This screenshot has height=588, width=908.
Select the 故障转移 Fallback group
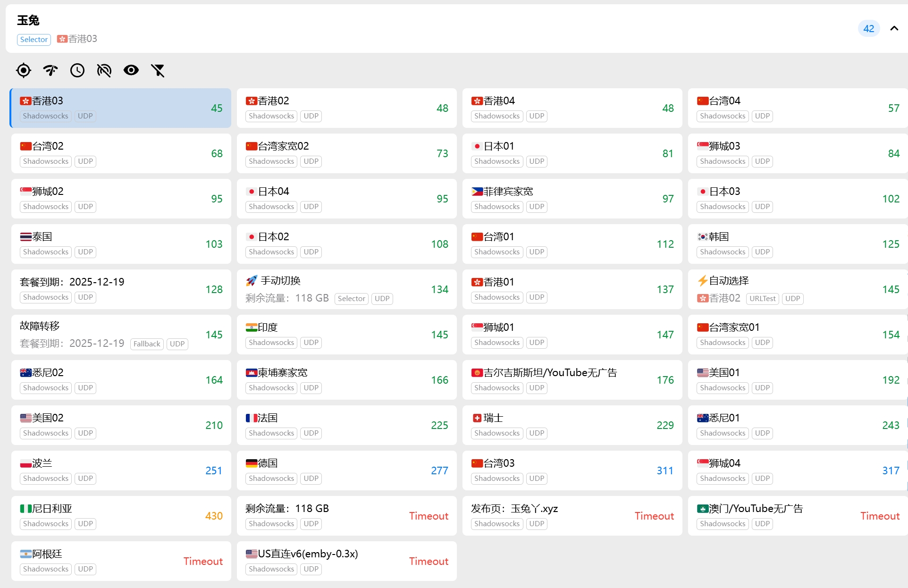[x=121, y=334]
